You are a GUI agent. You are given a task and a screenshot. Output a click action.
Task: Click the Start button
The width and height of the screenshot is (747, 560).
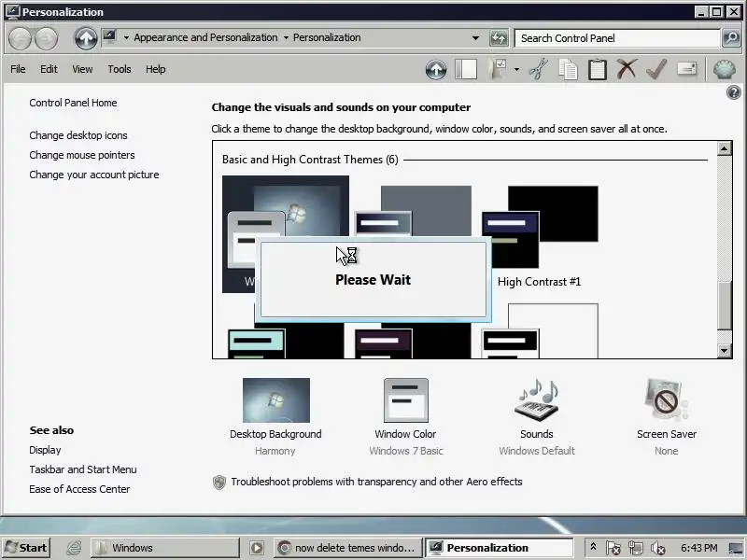26,548
